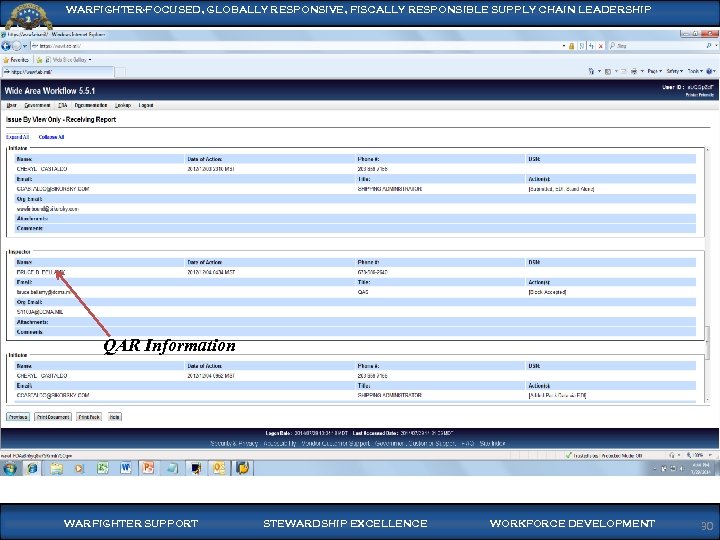Click the Help button at page bottom

tap(115, 417)
